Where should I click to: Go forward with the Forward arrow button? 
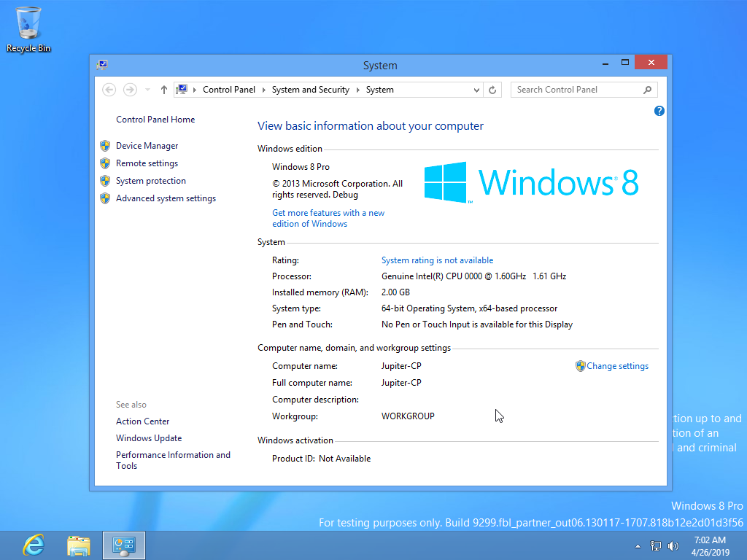(130, 90)
